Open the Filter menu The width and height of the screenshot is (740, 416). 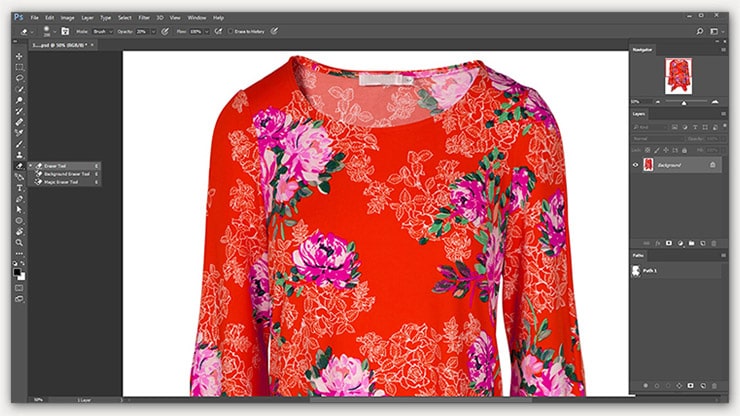(x=143, y=17)
